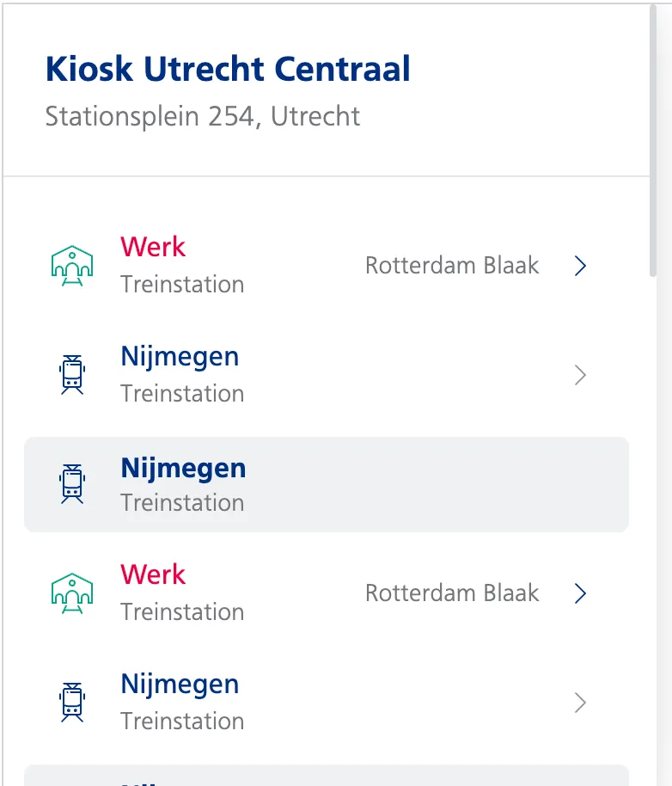Expand the first Werk row with its chevron

[580, 266]
